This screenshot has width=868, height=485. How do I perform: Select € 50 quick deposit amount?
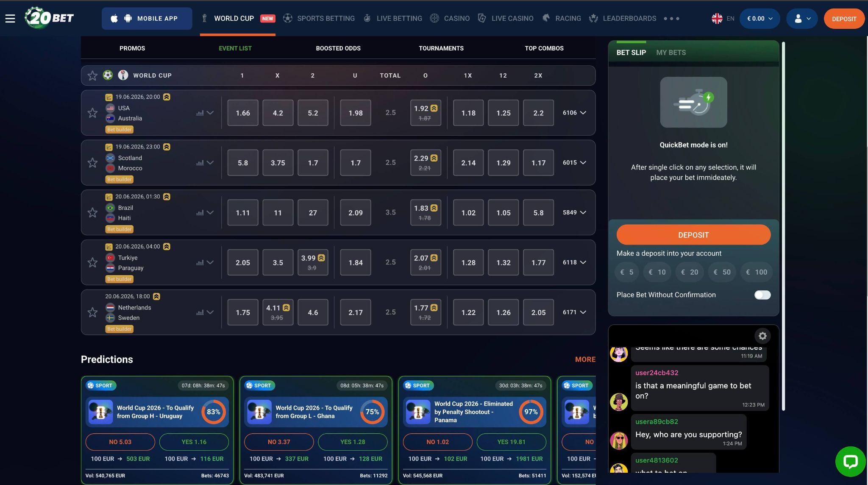click(722, 272)
